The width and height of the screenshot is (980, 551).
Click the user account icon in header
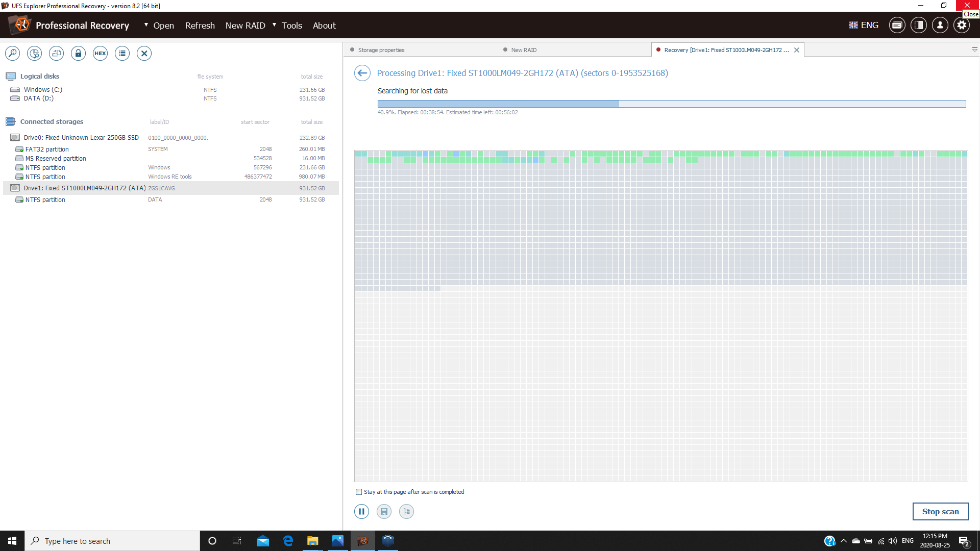940,25
